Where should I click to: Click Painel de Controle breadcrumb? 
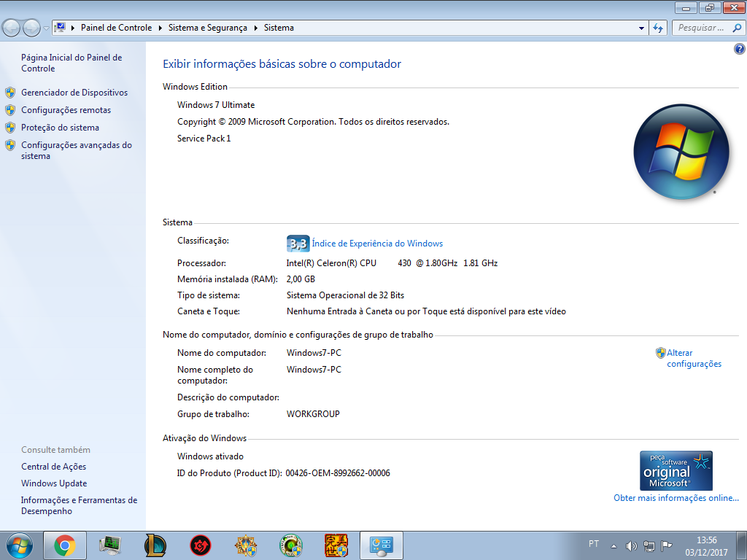116,28
